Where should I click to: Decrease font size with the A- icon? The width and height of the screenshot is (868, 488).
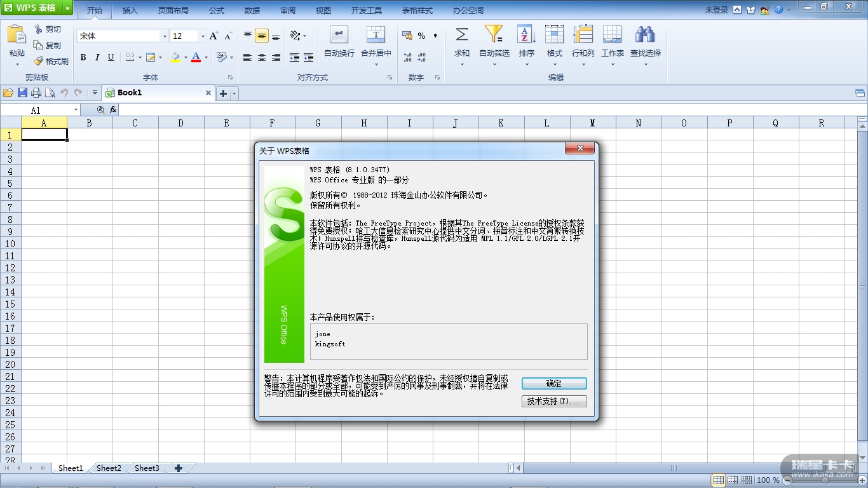[228, 36]
